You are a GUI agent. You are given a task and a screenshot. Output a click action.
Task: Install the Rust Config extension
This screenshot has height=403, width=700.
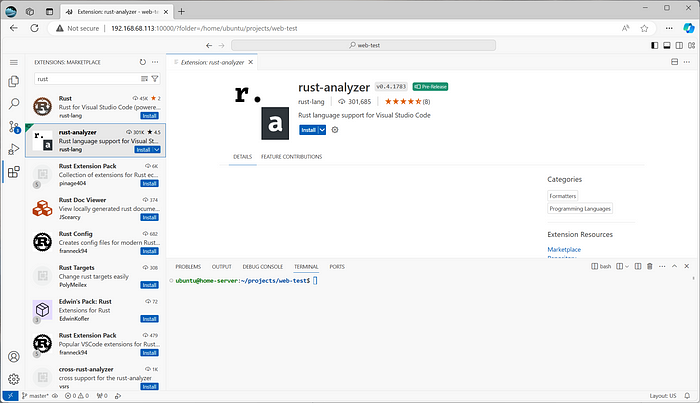(x=150, y=252)
